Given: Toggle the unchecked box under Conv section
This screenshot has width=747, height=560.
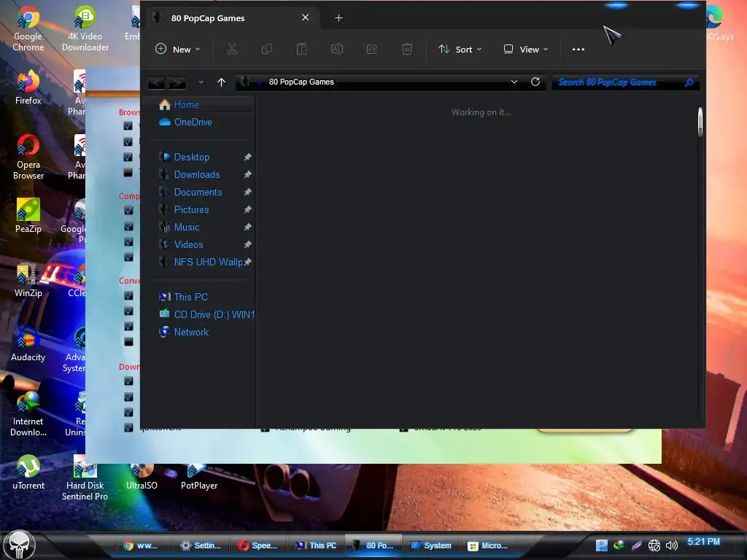Looking at the screenshot, I should (128, 341).
